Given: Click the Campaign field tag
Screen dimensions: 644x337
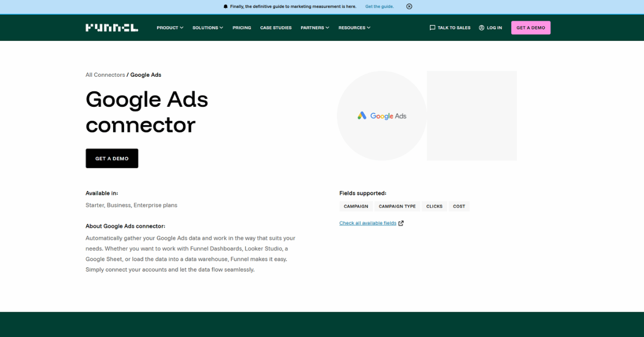Looking at the screenshot, I should (x=356, y=206).
